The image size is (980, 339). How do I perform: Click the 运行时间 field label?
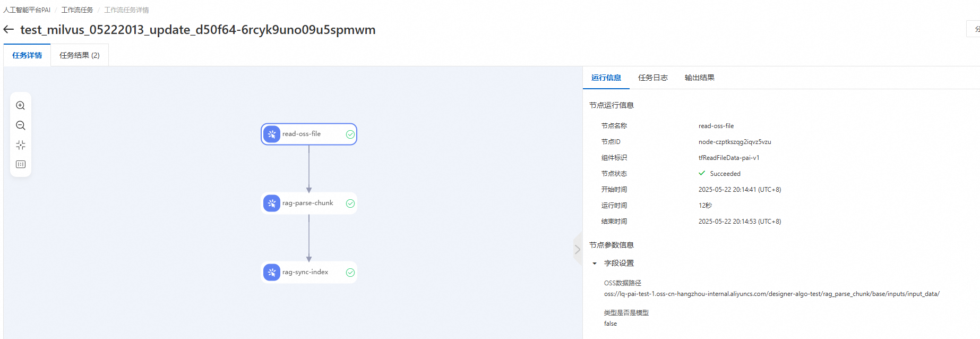coord(614,206)
